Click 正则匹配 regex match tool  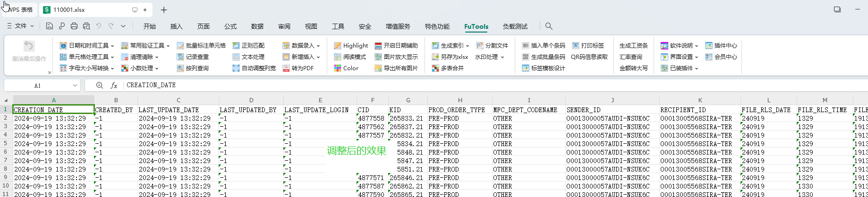[248, 46]
